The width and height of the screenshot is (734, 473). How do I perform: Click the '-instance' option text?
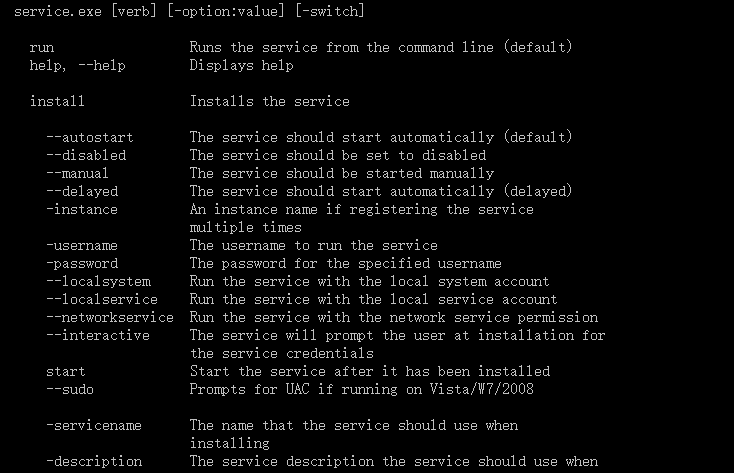pos(82,209)
